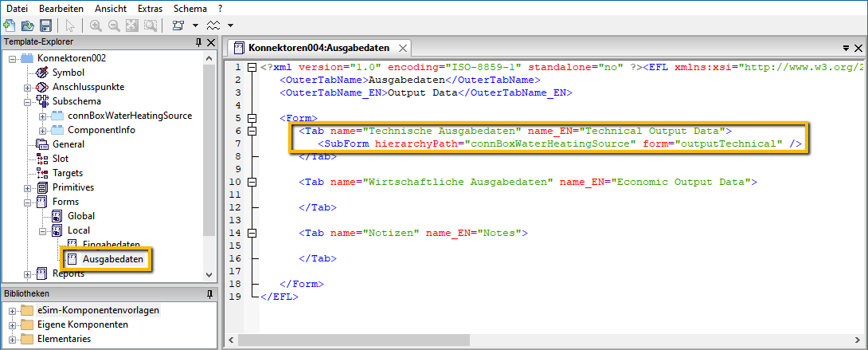Select the Ausgabedaten form item
This screenshot has width=868, height=350.
point(113,258)
